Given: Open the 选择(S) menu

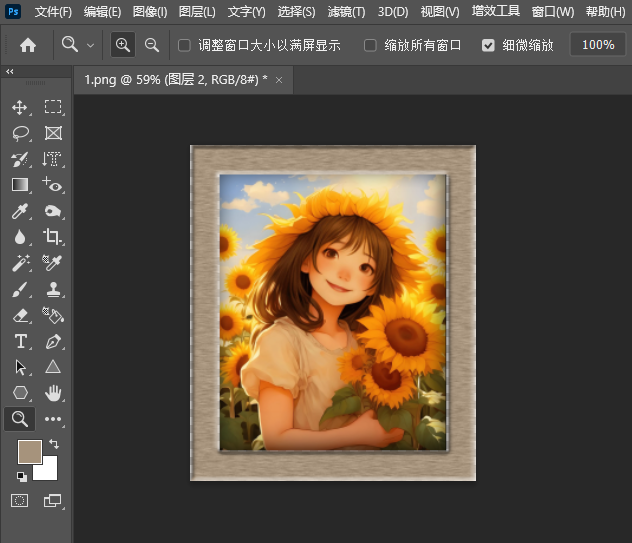Looking at the screenshot, I should (297, 12).
